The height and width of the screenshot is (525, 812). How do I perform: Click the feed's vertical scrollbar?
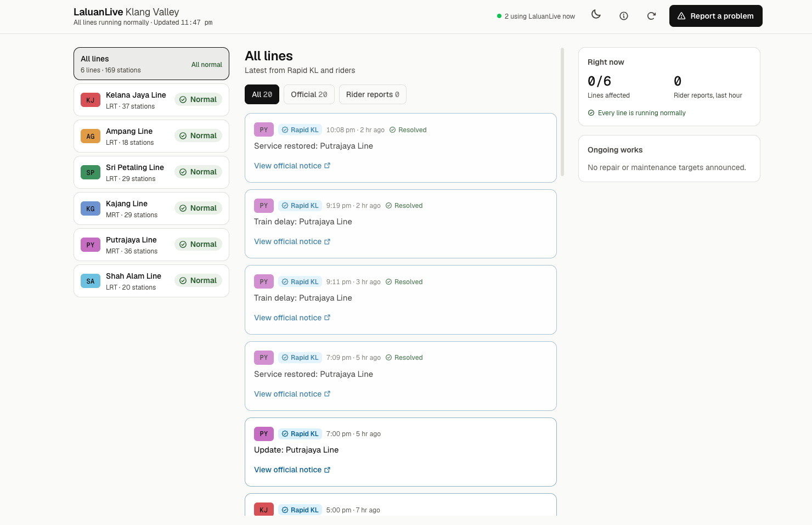[x=562, y=112]
